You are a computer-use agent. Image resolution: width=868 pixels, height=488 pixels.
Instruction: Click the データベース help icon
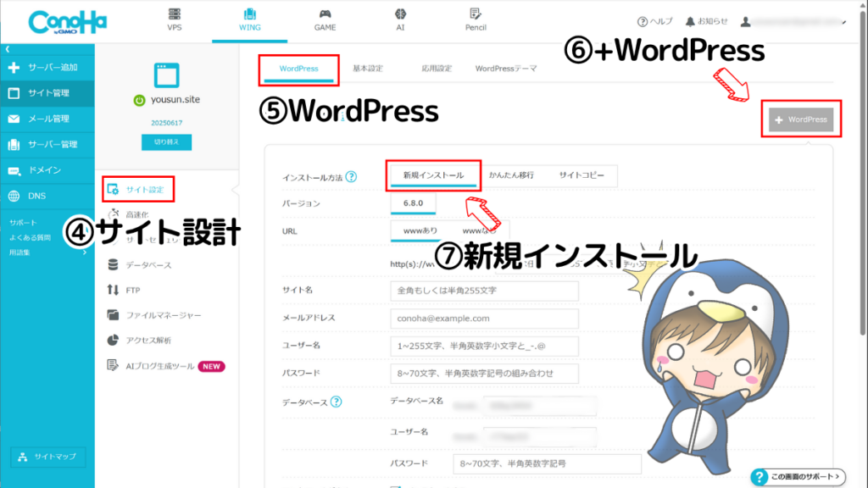point(336,402)
